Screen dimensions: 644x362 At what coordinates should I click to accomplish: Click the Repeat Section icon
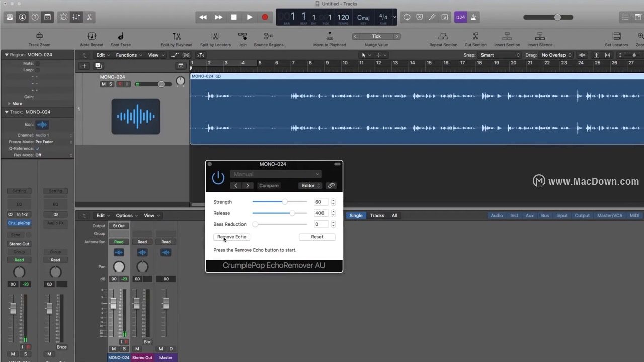click(443, 36)
